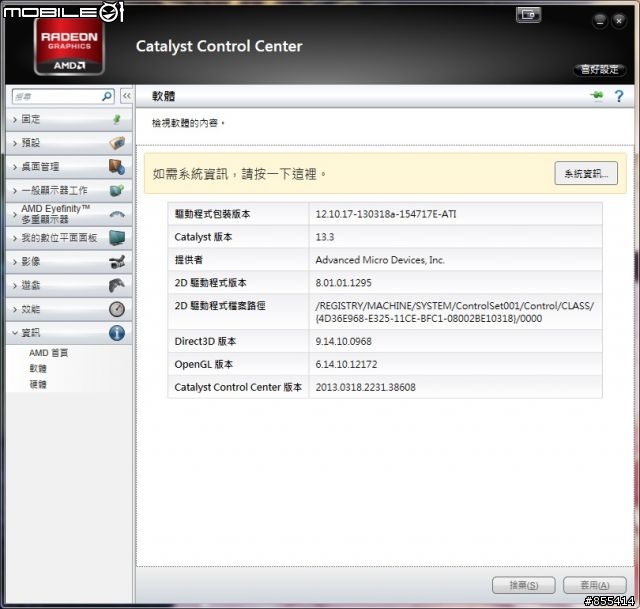This screenshot has height=609, width=640.
Task: Click Direct3D version 9.14.10.0968
Action: point(343,341)
